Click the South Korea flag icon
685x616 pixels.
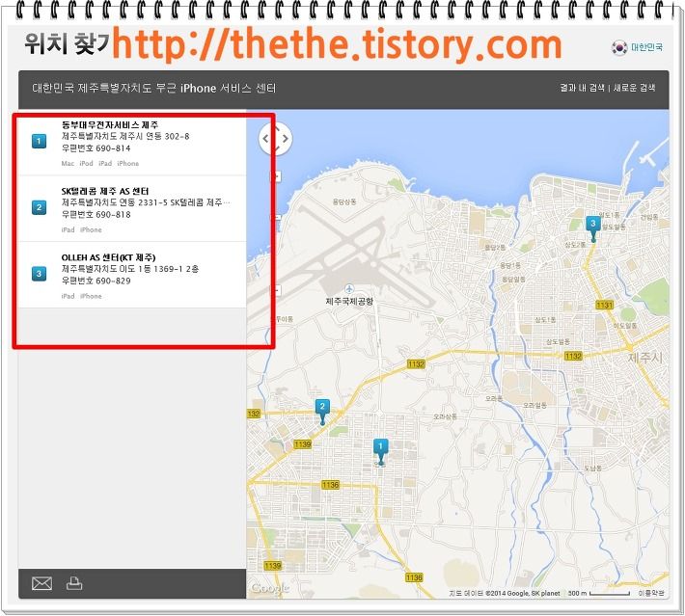619,47
